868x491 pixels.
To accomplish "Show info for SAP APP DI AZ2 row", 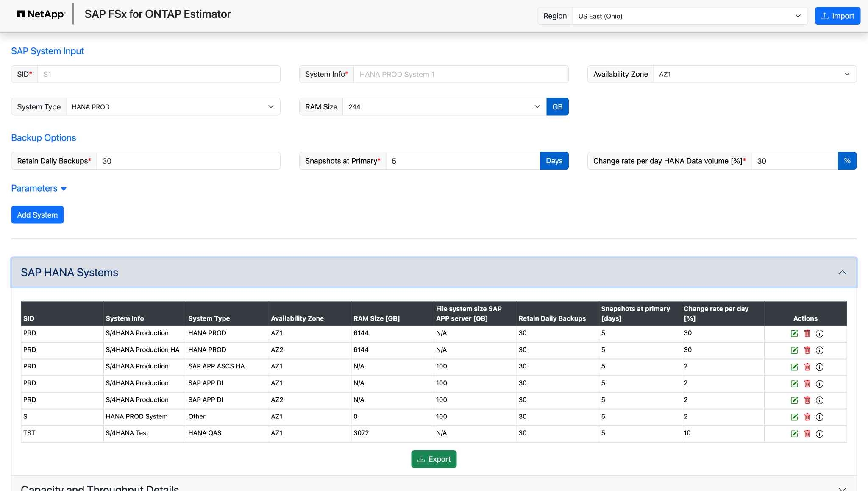I will point(820,400).
